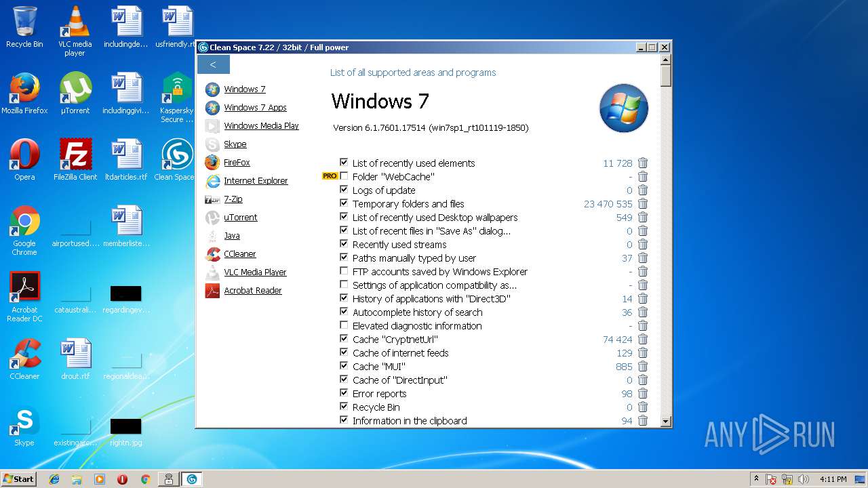Click trash icon for Cache "MUI"
868x488 pixels.
click(643, 366)
